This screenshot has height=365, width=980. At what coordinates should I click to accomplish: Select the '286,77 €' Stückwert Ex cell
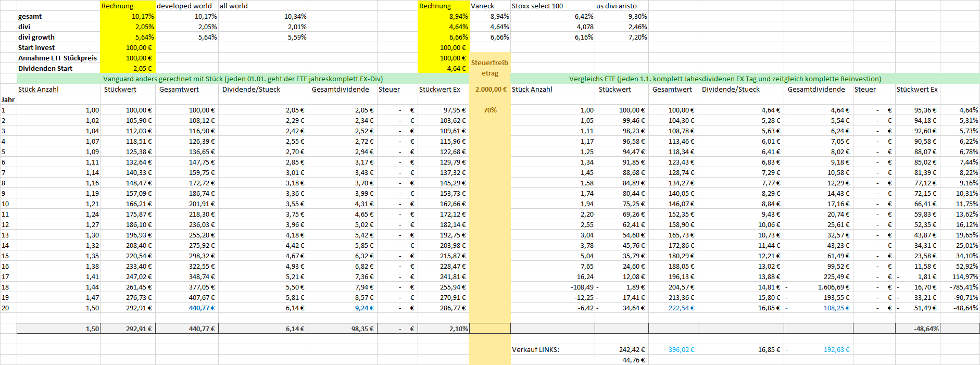click(x=444, y=308)
